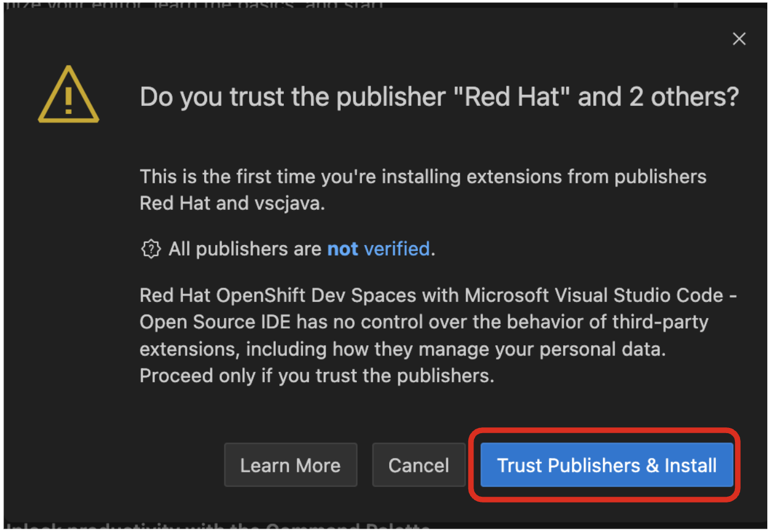Click the bold word "not" in the link
This screenshot has height=532, width=769.
(x=342, y=249)
